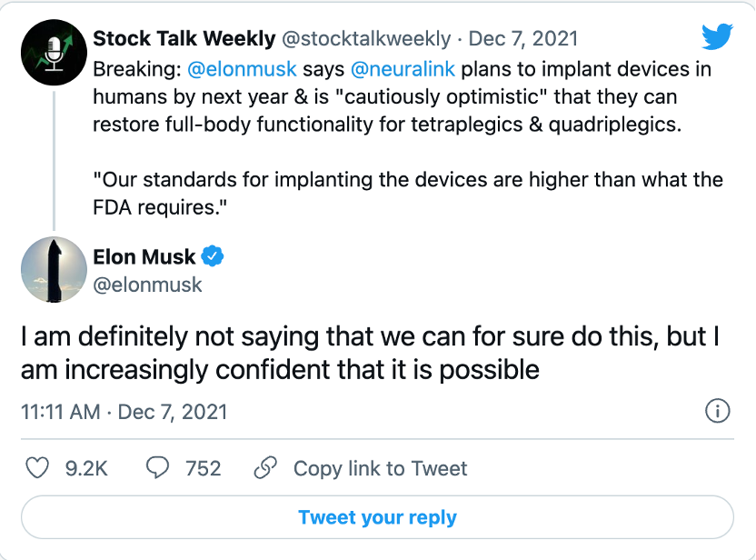Image resolution: width=756 pixels, height=560 pixels.
Task: Click the 11:11 AM · Dec 7, 2021 timestamp
Action: pos(124,412)
